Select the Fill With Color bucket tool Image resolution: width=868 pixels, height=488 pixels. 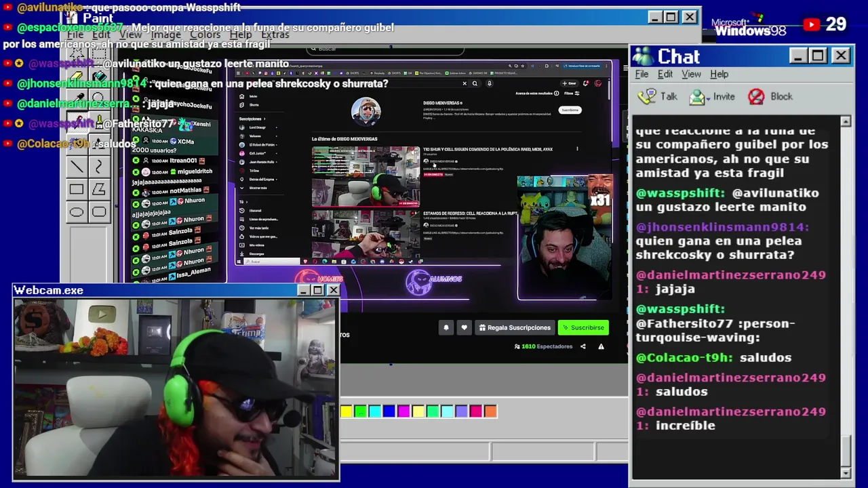99,76
